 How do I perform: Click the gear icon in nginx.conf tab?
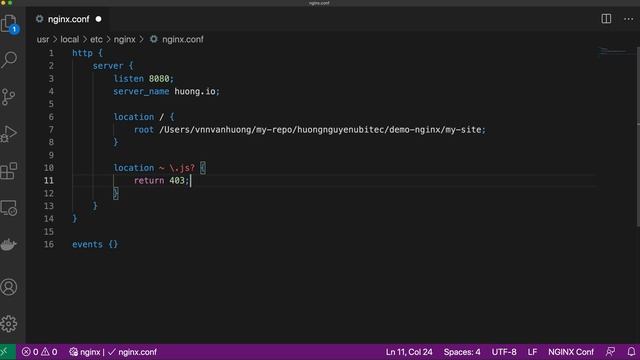pos(40,19)
